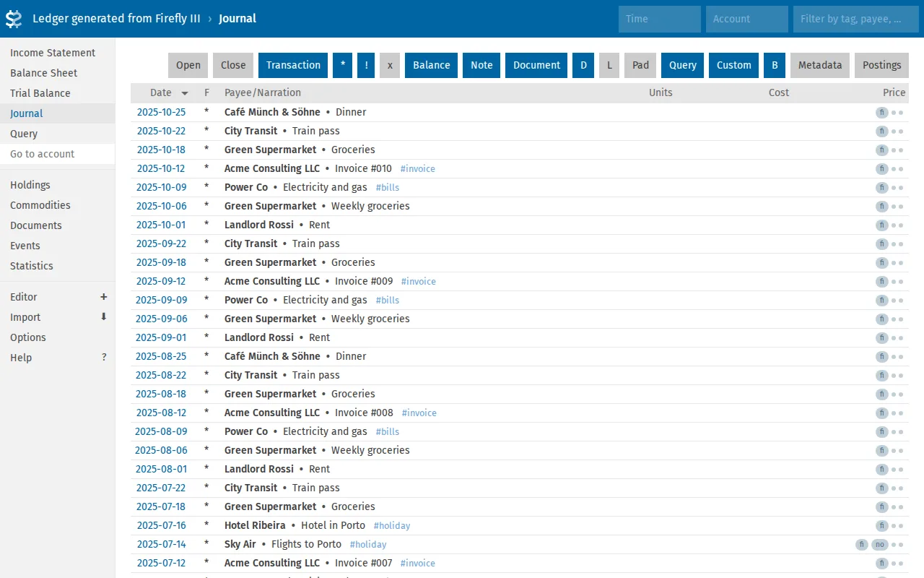Toggle cleared (*) transactions filter
The height and width of the screenshot is (578, 924).
(x=342, y=65)
